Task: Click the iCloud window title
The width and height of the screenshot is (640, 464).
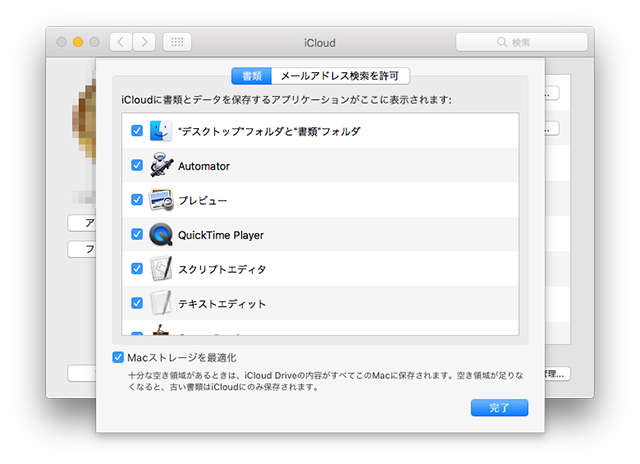Action: (320, 43)
